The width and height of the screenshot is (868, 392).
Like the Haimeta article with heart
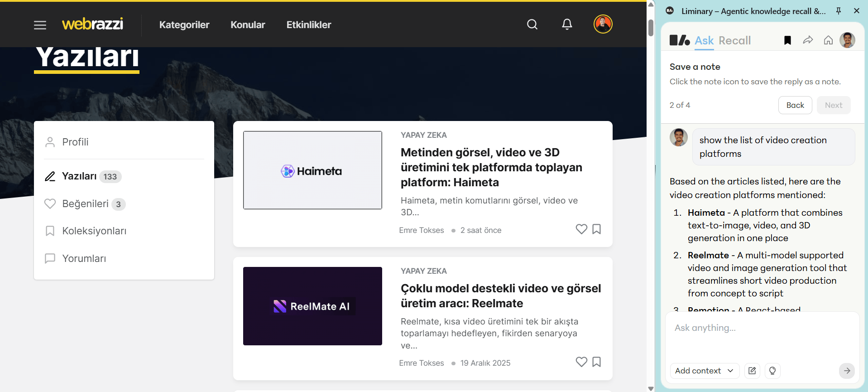click(x=581, y=229)
